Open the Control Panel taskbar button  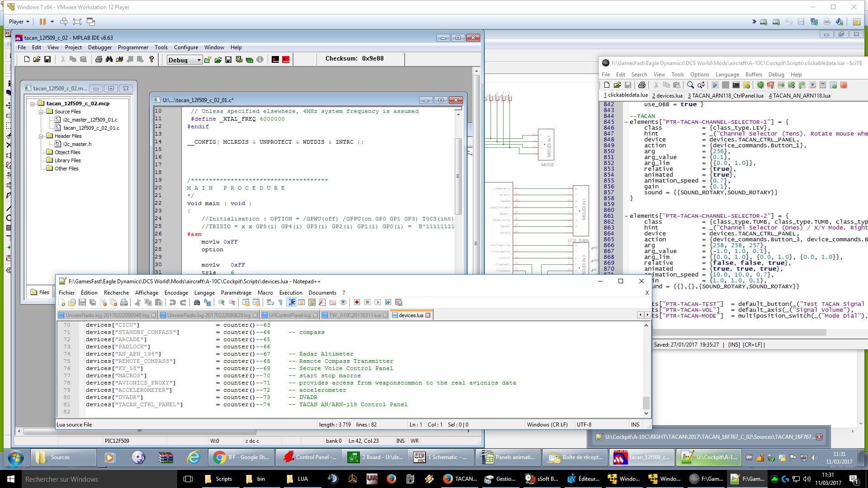[x=310, y=457]
